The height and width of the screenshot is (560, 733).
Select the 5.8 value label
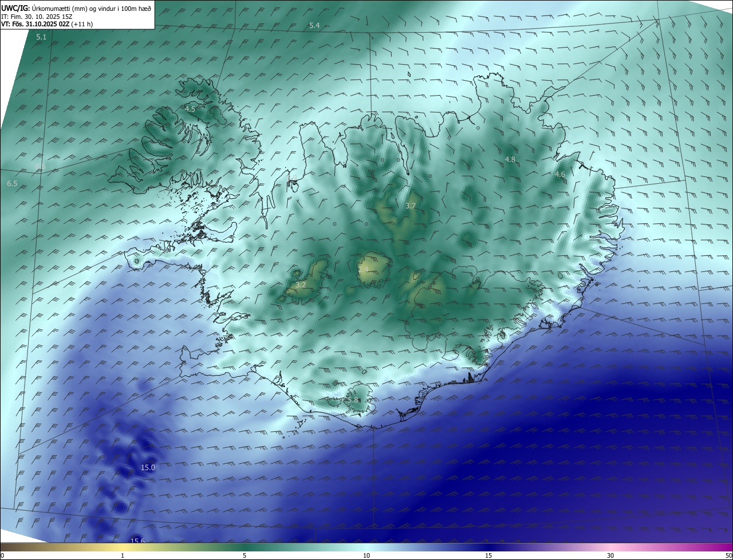pos(353,400)
